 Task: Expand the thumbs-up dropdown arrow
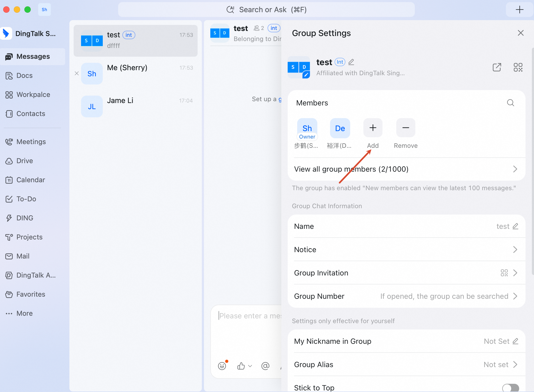[250, 366]
